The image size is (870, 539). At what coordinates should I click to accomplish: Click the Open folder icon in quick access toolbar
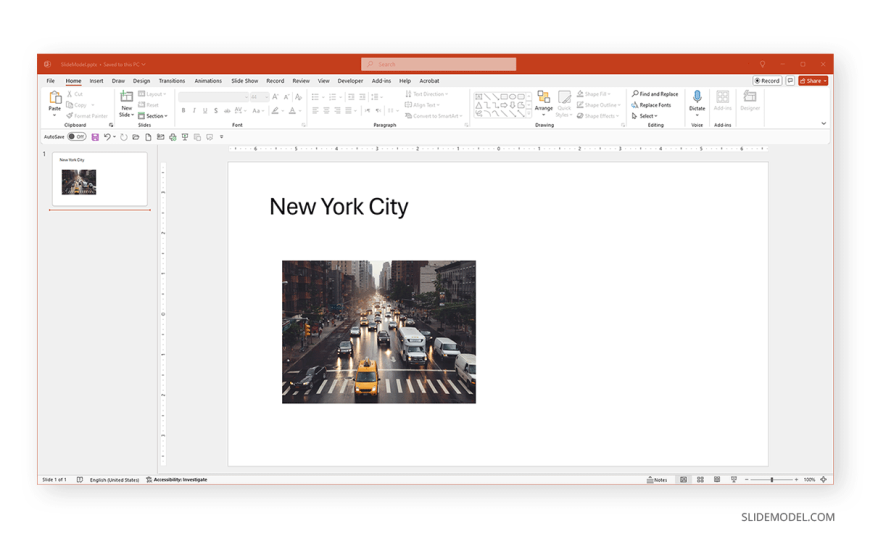point(136,137)
